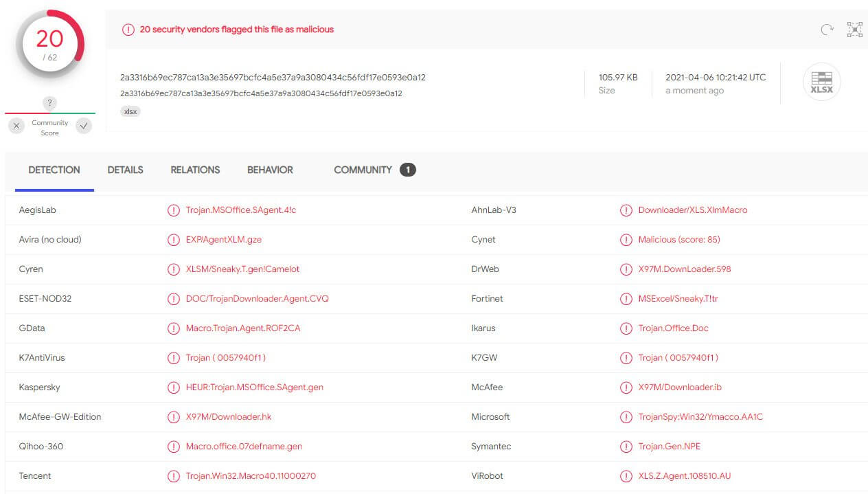
Task: Click alert icon beside XLS.Z.Agent.108510.AU
Action: tap(626, 476)
